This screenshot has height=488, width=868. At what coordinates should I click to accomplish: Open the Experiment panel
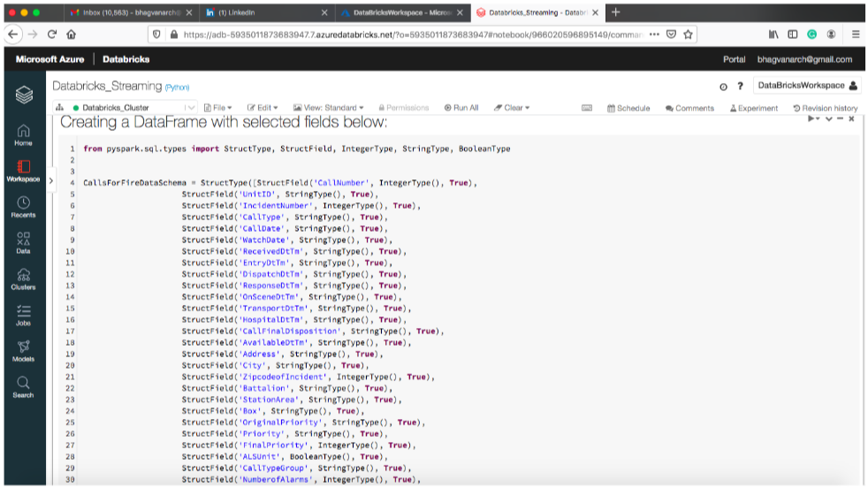753,108
